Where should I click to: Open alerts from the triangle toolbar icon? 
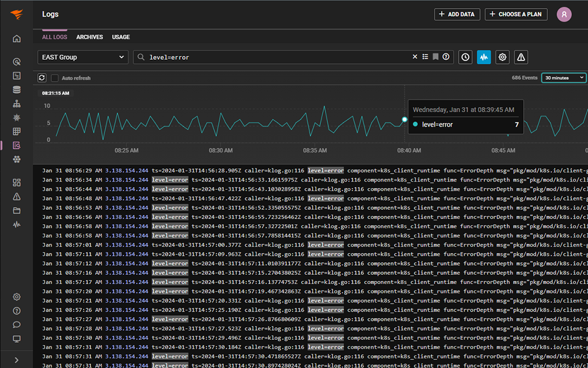point(521,57)
